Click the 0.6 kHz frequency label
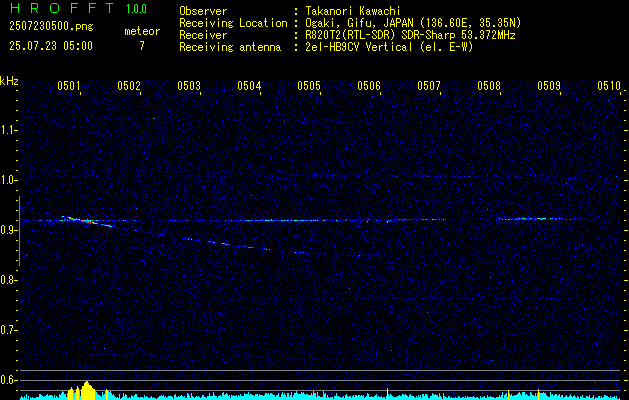 tap(8, 380)
